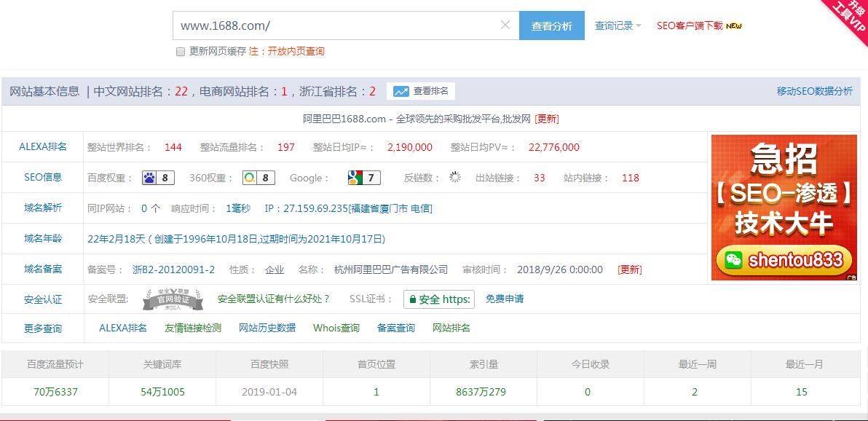
Task: Clear the URL field with the X icon
Action: (x=505, y=25)
